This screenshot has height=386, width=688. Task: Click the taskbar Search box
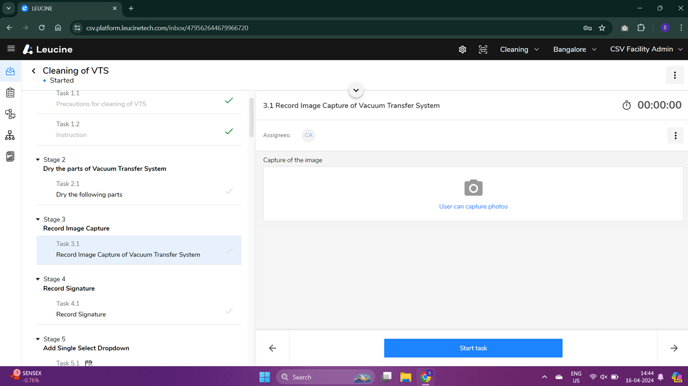click(326, 377)
